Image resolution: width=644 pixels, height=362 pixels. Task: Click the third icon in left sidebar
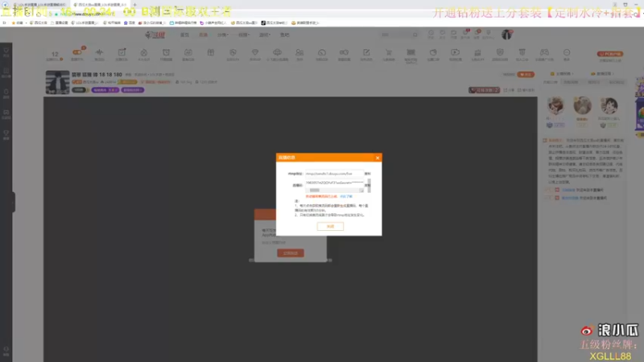click(x=6, y=93)
